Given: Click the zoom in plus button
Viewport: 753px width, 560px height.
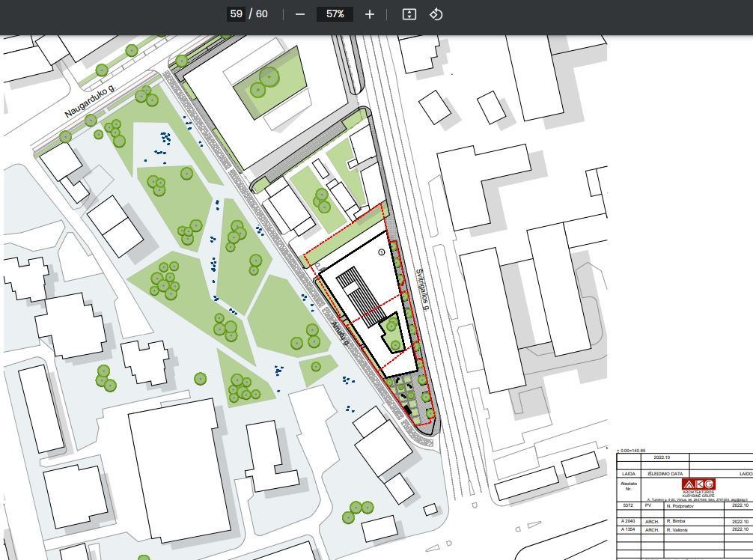Looking at the screenshot, I should pos(369,14).
